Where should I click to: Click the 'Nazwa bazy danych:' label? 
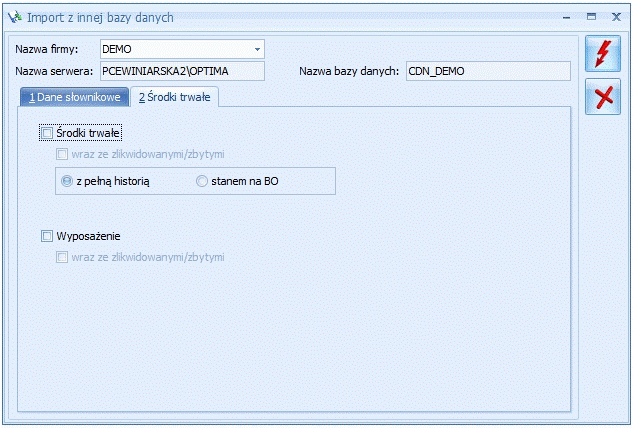[x=349, y=71]
